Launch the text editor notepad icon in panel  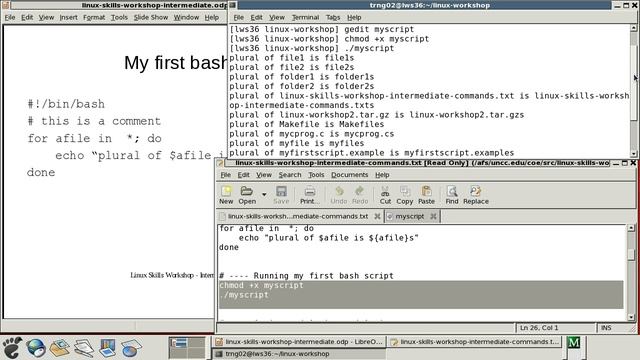[84, 348]
